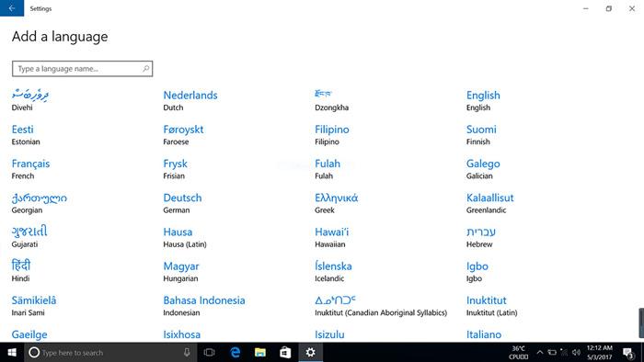
Task: Launch Microsoft Edge from the taskbar
Action: (x=235, y=352)
